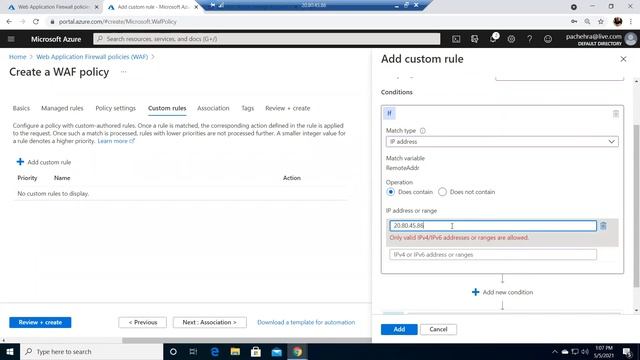Open Microsoft Store from the taskbar
Image resolution: width=640 pixels, height=360 pixels.
tap(256, 351)
